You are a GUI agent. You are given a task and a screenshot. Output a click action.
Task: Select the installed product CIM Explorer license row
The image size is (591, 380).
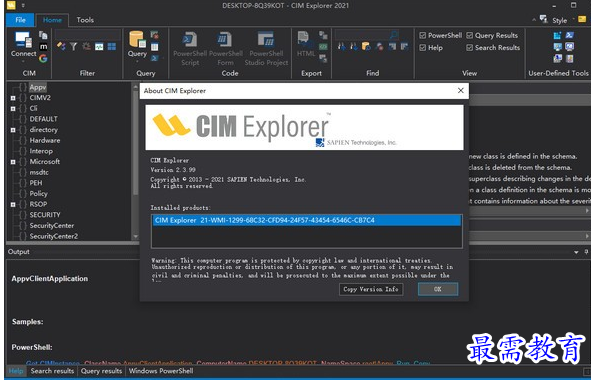coord(307,220)
